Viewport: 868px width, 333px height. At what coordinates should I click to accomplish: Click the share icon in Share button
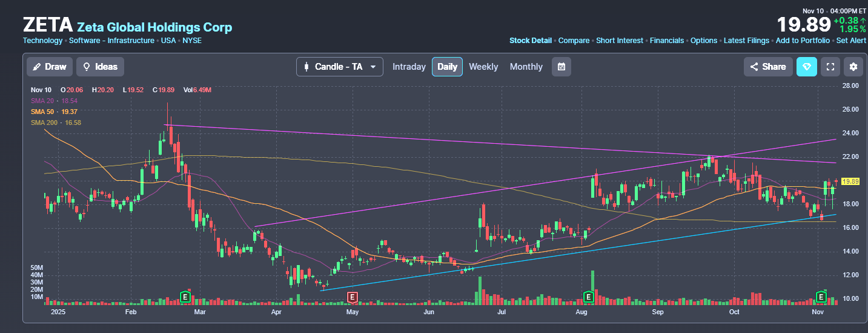[x=754, y=67]
